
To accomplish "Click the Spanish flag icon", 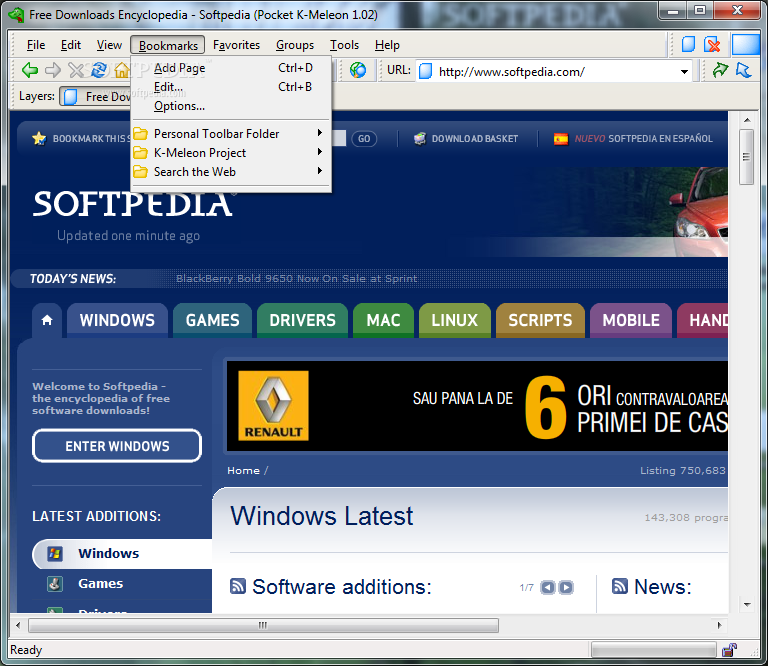I will (561, 139).
